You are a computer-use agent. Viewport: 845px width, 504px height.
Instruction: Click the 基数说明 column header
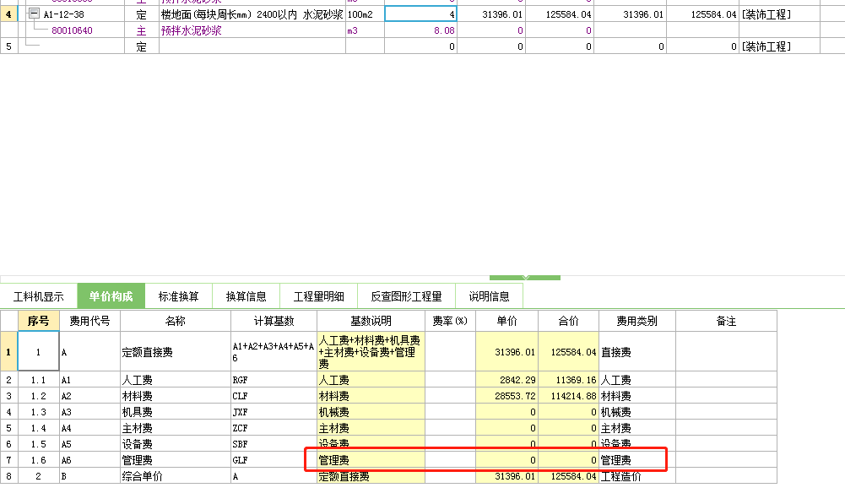click(371, 321)
